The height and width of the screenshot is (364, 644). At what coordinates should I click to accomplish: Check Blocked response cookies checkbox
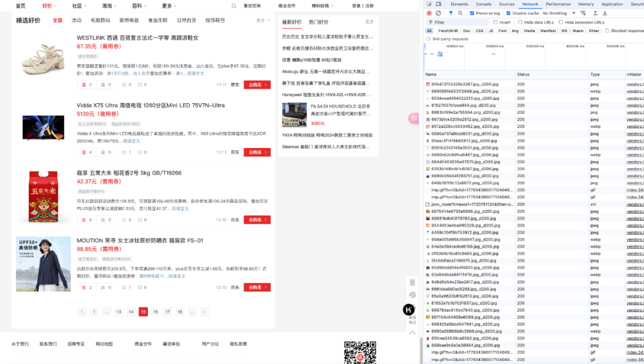coord(606,31)
